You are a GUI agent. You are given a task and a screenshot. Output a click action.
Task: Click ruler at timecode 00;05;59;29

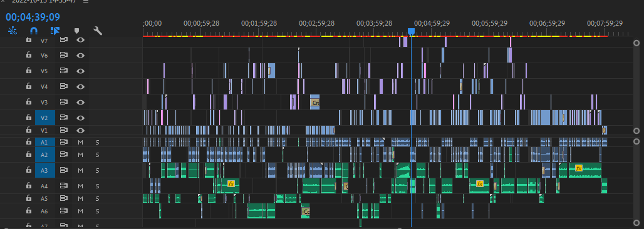(489, 23)
